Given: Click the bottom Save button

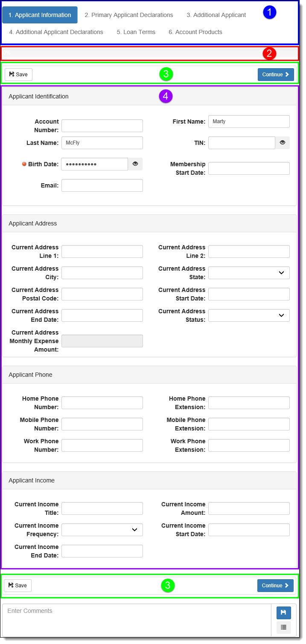Looking at the screenshot, I should pos(18,586).
